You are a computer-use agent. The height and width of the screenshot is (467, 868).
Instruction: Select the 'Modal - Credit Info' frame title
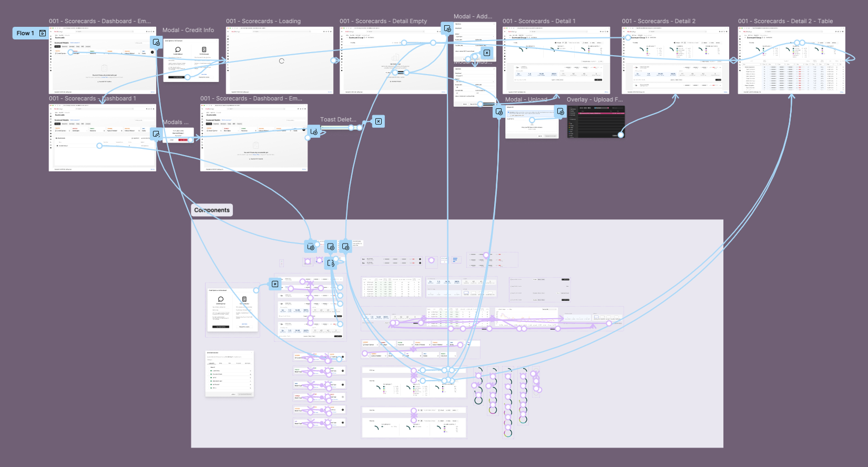click(188, 30)
